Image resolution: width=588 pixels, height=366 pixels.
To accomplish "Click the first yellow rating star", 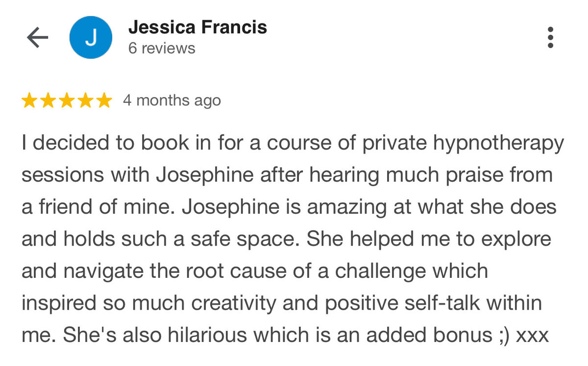I will 30,100.
